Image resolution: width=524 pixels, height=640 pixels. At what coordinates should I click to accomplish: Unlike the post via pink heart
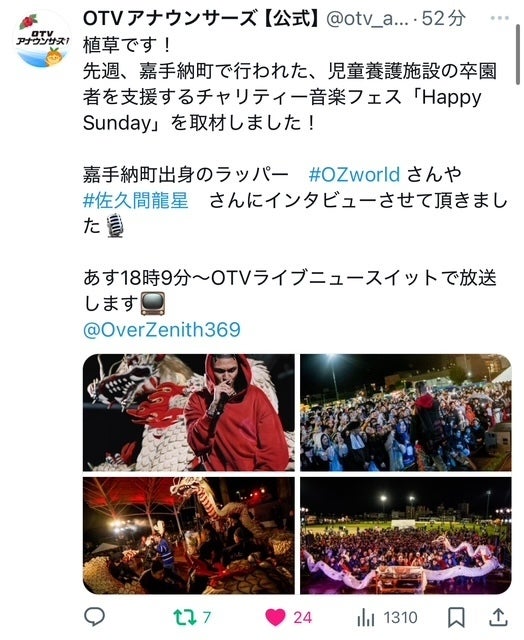point(275,617)
